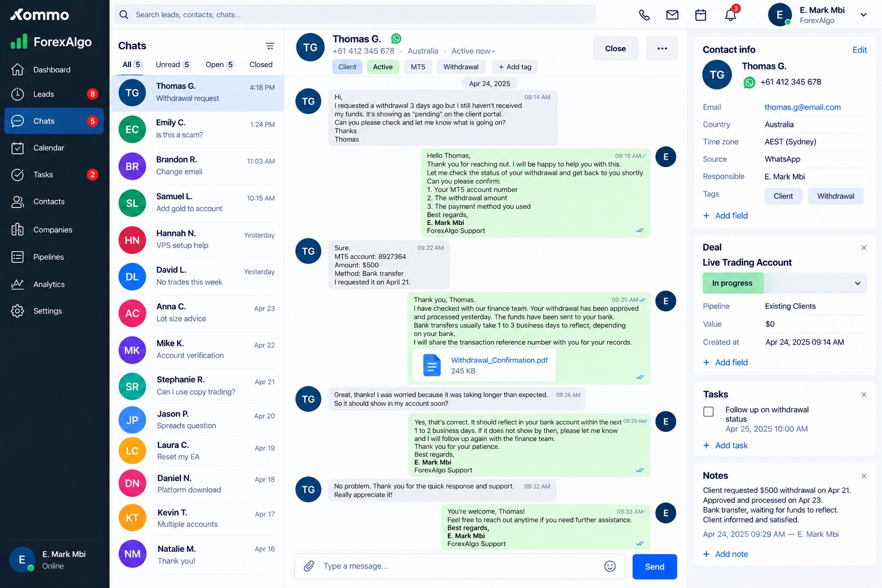Image resolution: width=882 pixels, height=588 pixels.
Task: Focus the Type a message field
Action: point(459,566)
